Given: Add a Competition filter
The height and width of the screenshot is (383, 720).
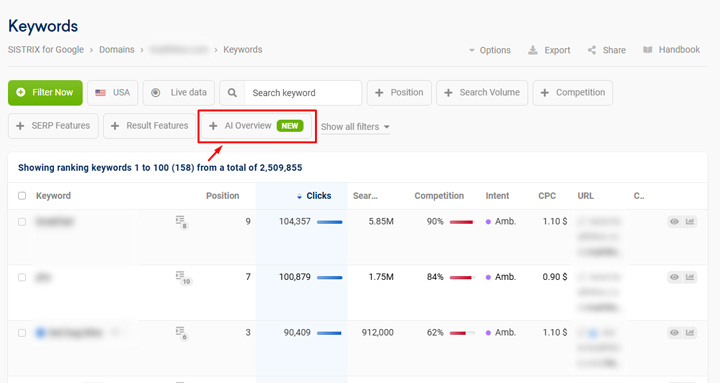Looking at the screenshot, I should coord(573,93).
